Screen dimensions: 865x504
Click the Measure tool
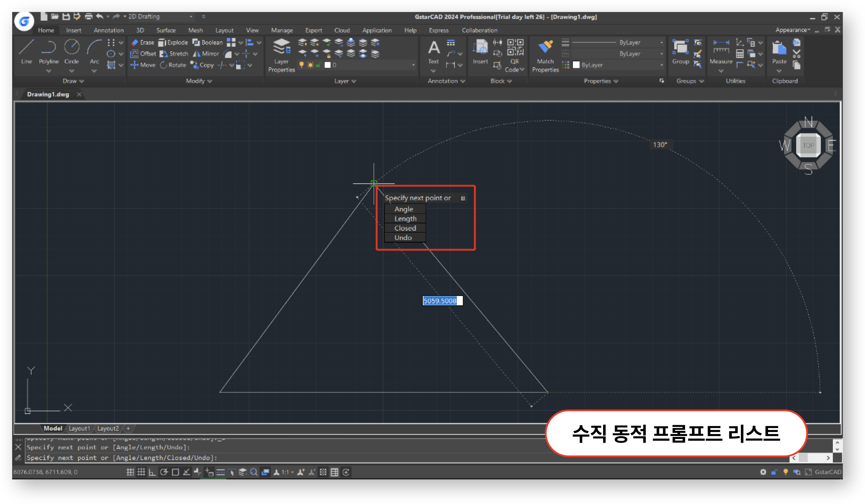pos(721,51)
